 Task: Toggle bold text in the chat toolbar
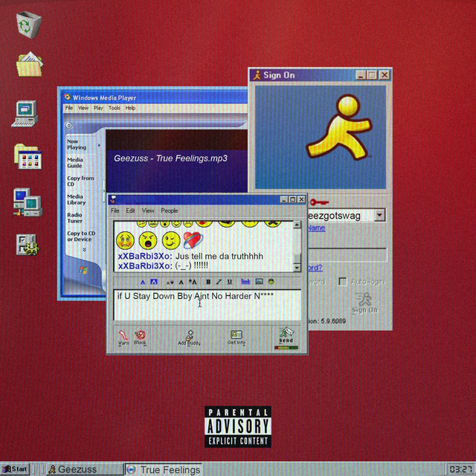[208, 282]
